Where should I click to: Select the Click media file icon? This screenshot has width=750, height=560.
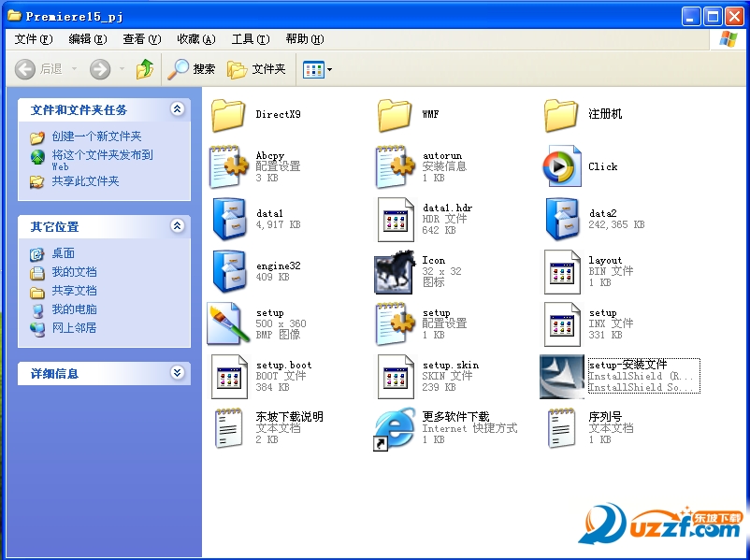tap(561, 166)
